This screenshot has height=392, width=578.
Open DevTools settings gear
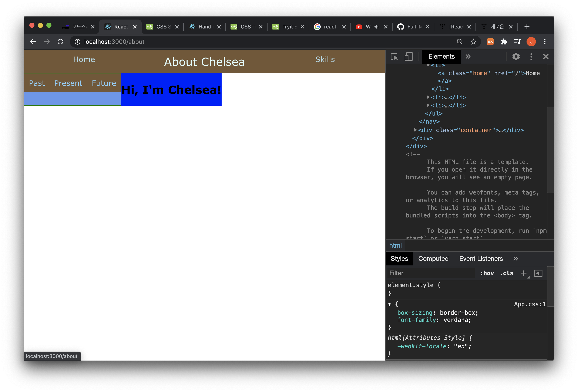pyautogui.click(x=516, y=57)
